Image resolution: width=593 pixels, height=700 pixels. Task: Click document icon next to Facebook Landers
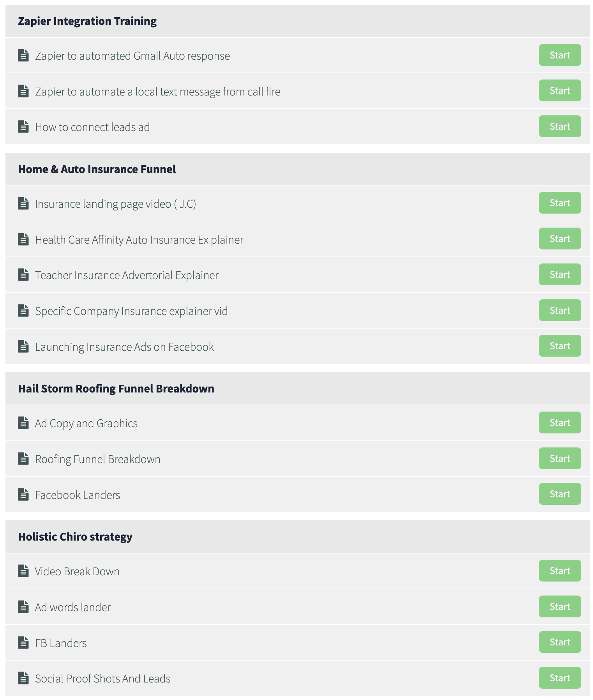click(23, 495)
